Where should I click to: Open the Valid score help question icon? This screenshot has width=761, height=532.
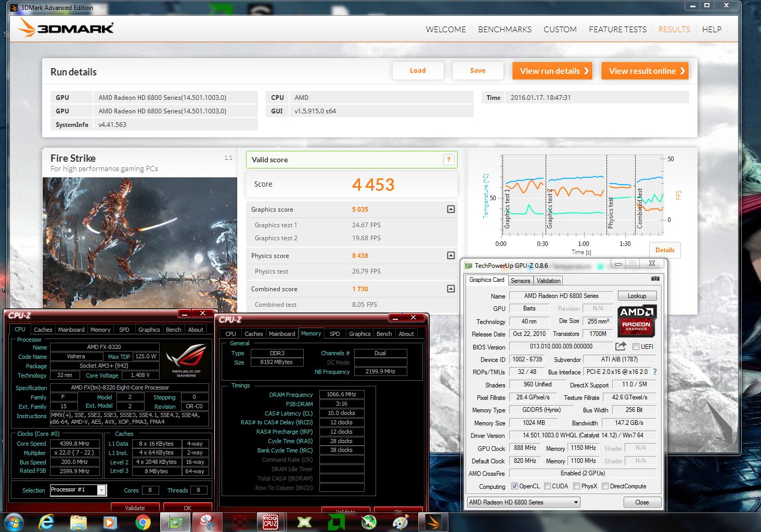[448, 160]
